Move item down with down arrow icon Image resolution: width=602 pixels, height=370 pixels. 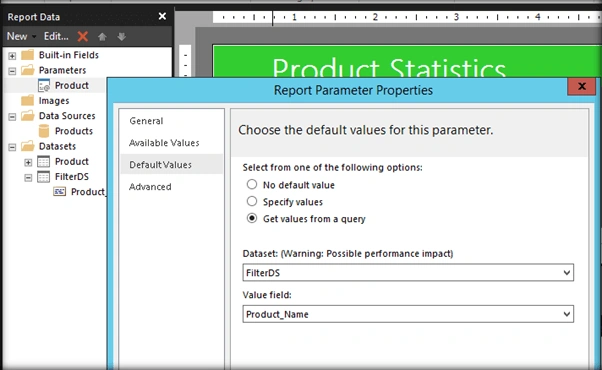click(x=122, y=36)
